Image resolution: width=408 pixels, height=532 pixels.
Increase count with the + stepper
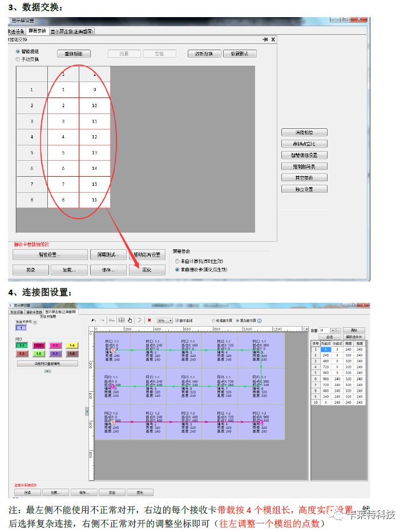click(333, 330)
